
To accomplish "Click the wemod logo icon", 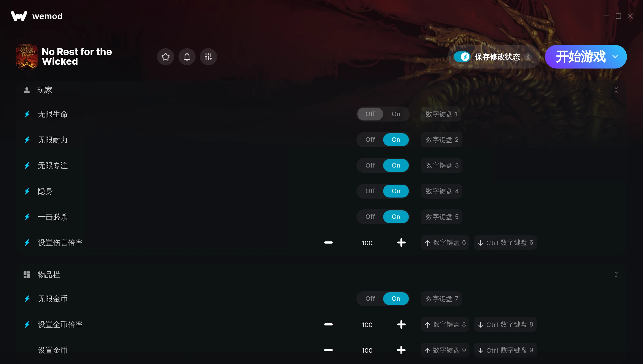I will pos(19,16).
